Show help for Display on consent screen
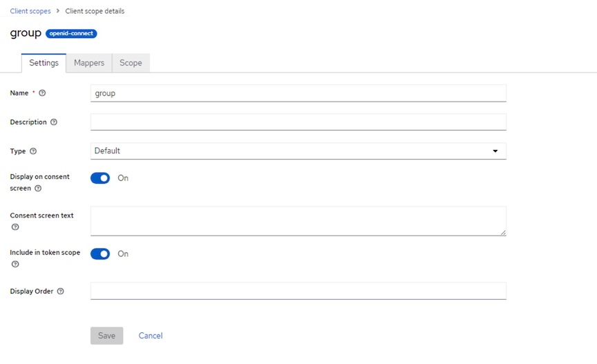597x364 pixels. click(38, 189)
